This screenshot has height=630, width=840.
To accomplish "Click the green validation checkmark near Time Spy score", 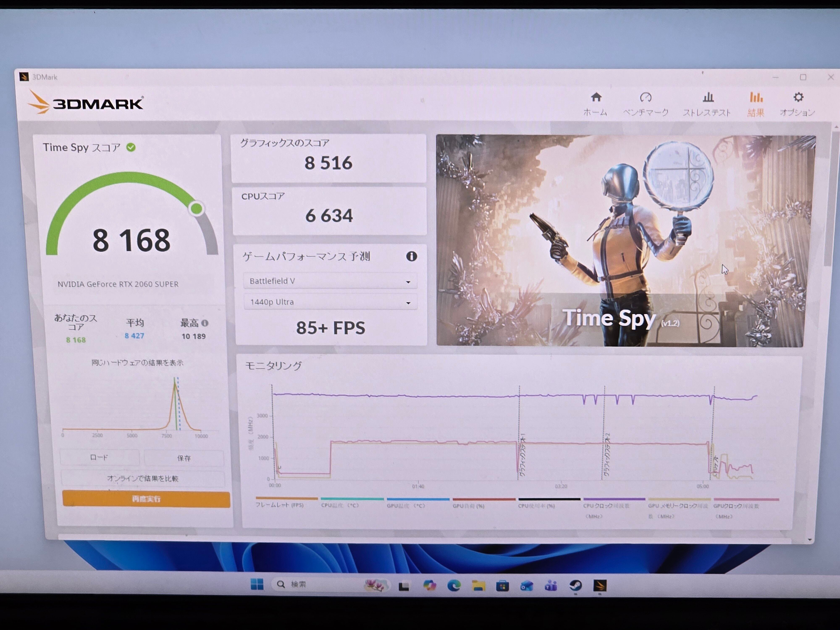I will coord(131,147).
